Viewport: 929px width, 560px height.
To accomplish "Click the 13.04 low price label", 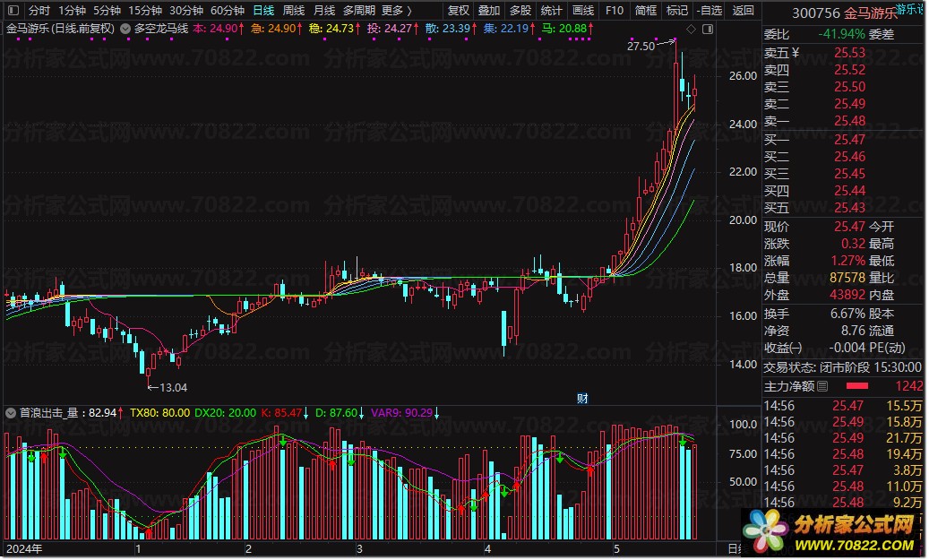I will click(x=173, y=388).
